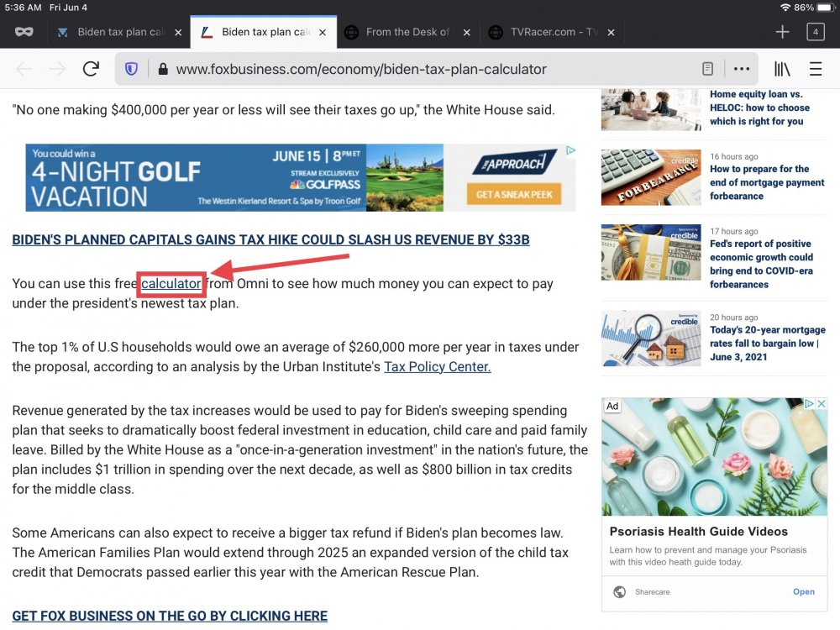Open Fed's report of economic growth article
This screenshot has width=840, height=630.
point(761,264)
